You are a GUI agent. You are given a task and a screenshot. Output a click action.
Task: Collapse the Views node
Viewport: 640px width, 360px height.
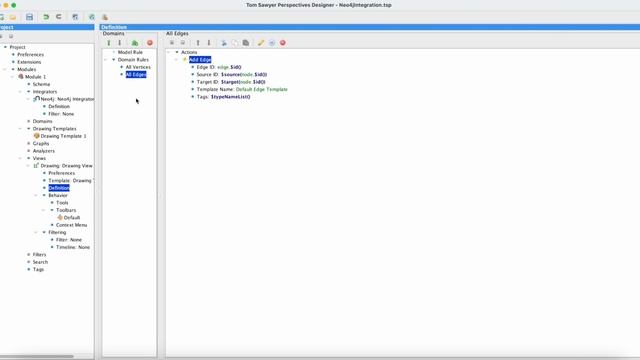20,158
